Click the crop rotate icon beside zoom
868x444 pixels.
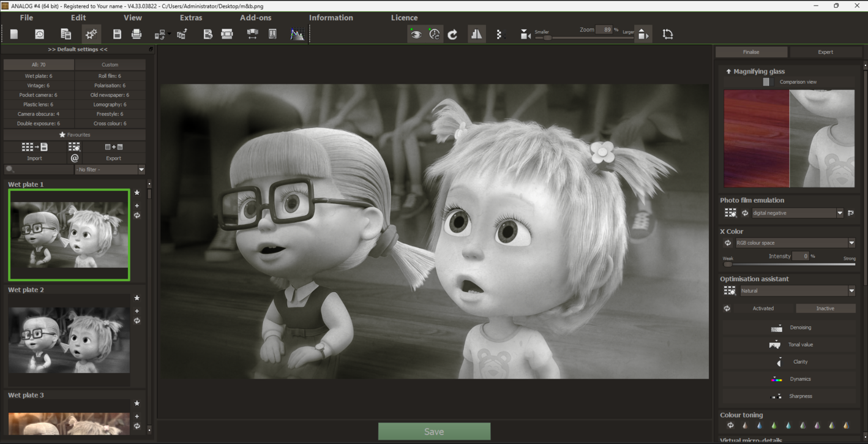[x=668, y=34]
